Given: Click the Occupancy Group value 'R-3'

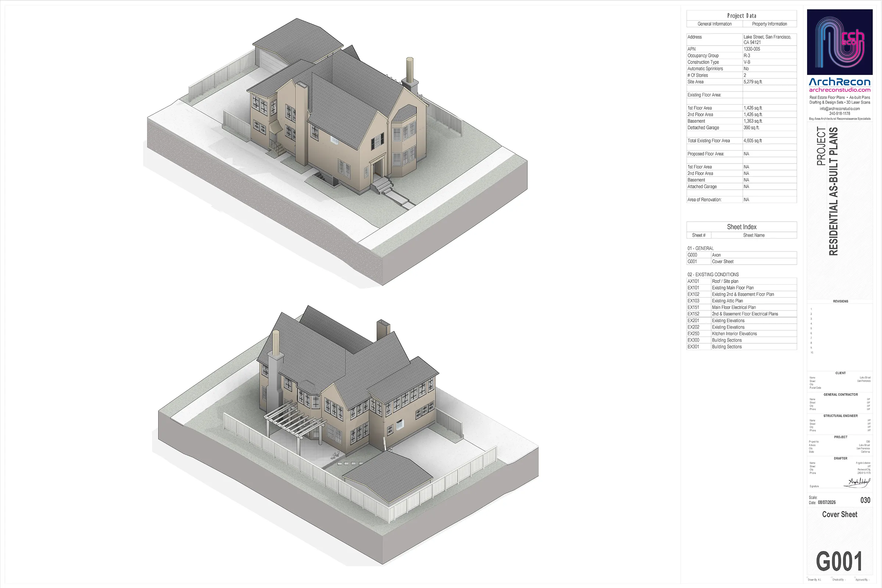Looking at the screenshot, I should [747, 55].
